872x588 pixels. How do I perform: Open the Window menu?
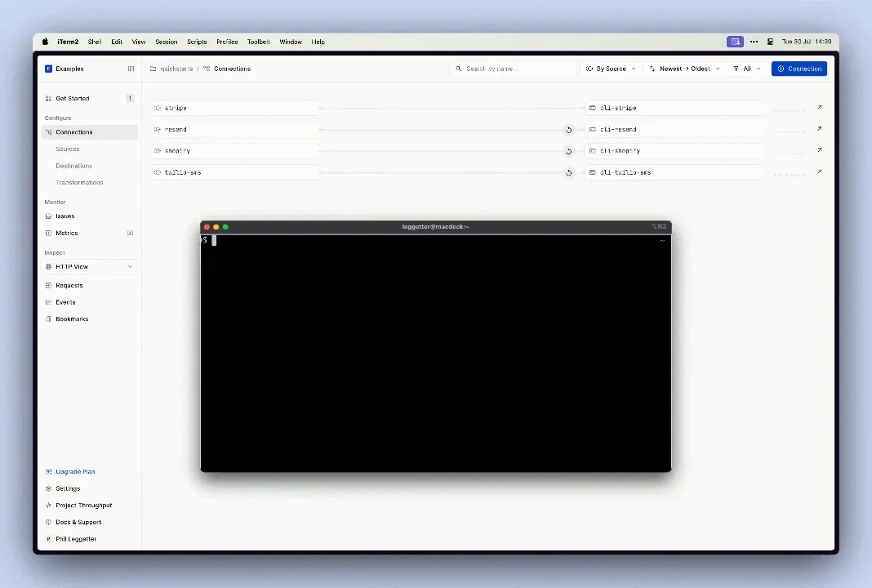(x=291, y=42)
